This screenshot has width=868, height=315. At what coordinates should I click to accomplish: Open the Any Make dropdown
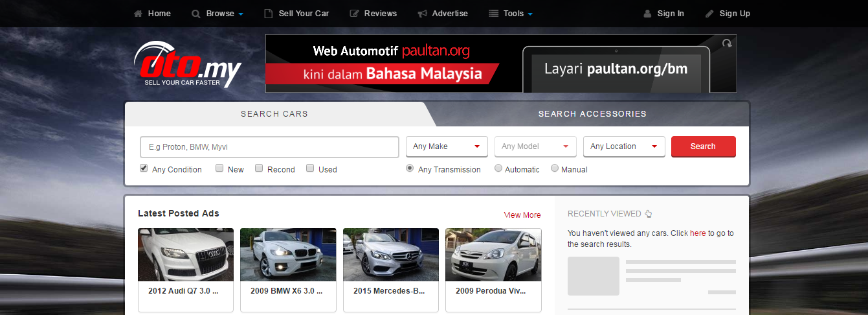(x=447, y=146)
